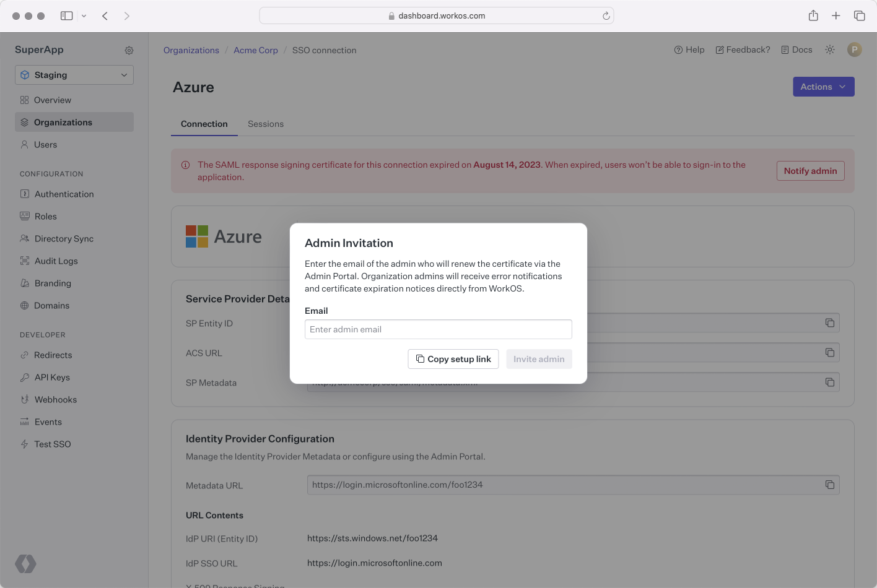The width and height of the screenshot is (877, 588).
Task: Copy the ACS URL value
Action: [x=829, y=353]
